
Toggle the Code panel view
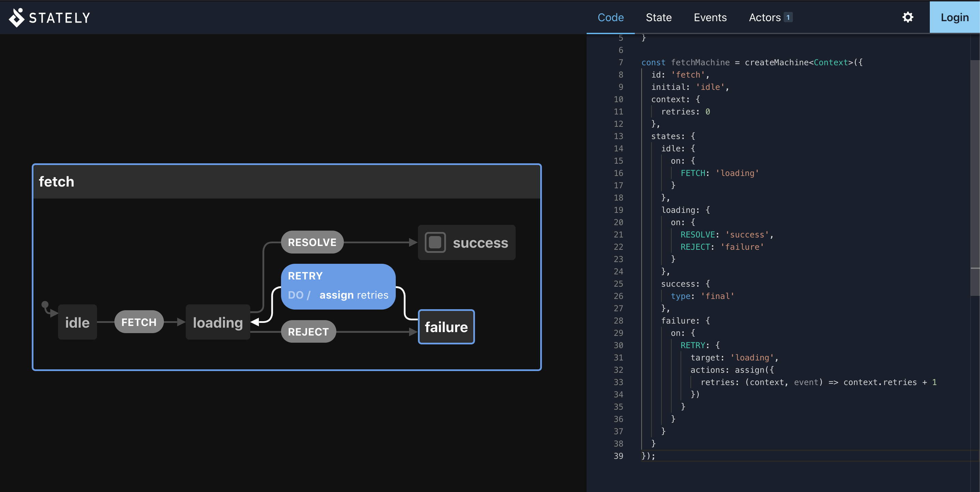click(610, 17)
